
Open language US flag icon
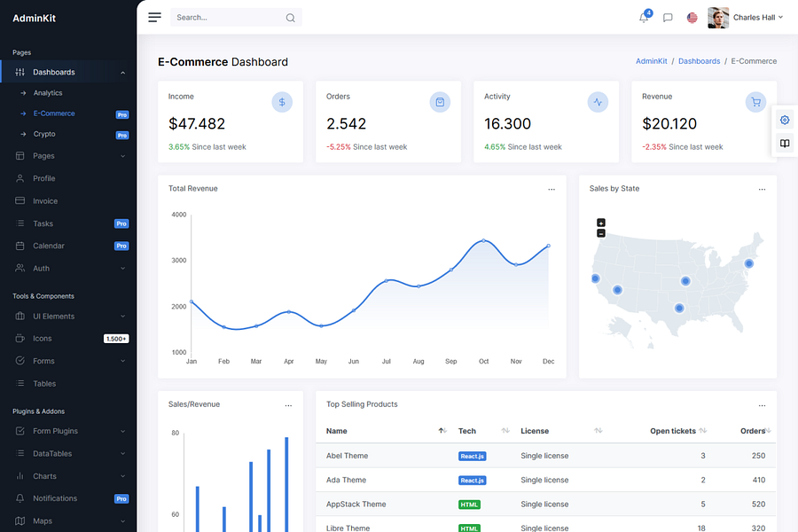(x=692, y=18)
